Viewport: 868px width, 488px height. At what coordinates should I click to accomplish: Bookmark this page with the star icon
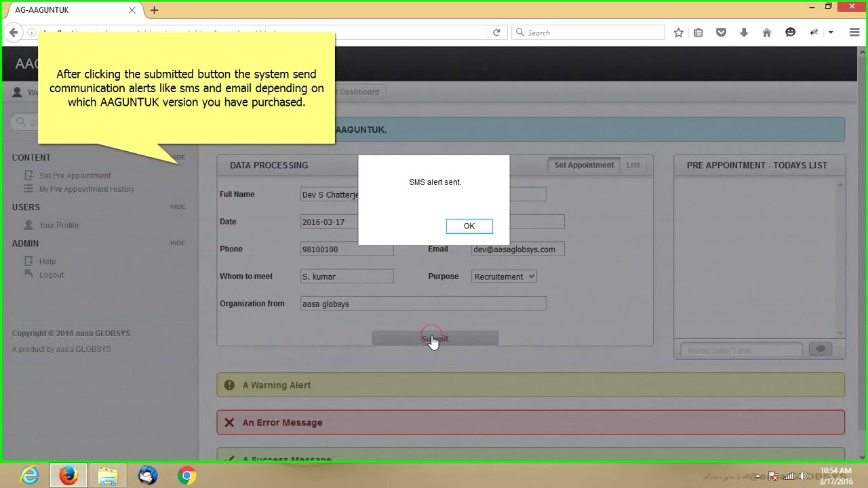(x=678, y=33)
